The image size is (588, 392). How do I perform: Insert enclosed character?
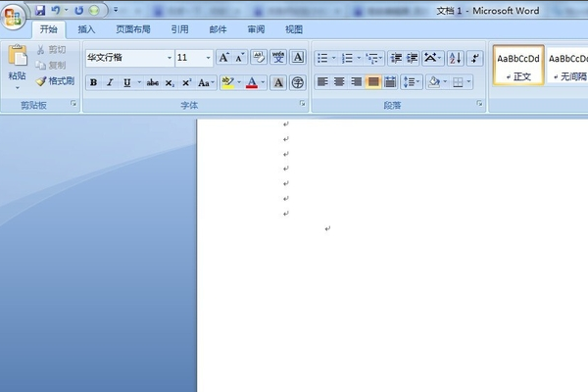(x=298, y=82)
